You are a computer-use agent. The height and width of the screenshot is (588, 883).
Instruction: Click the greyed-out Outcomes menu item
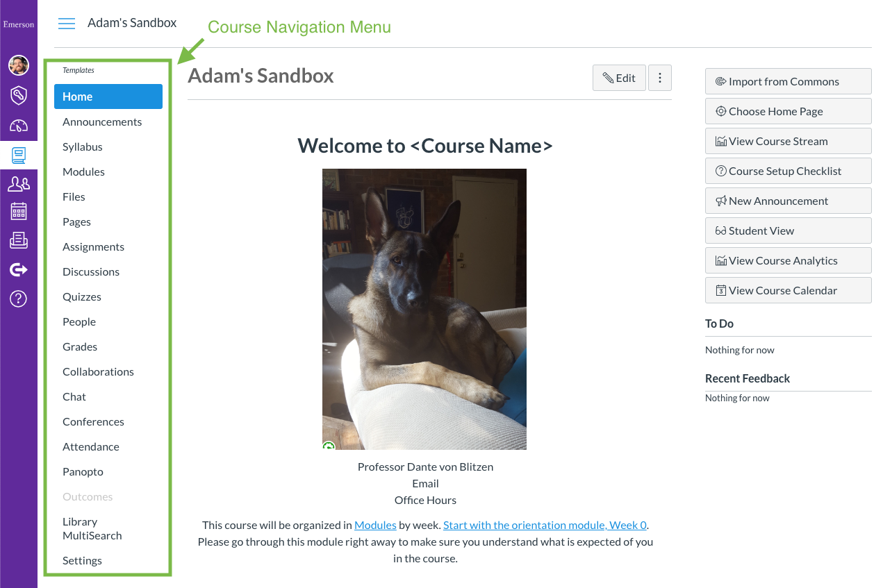(88, 496)
